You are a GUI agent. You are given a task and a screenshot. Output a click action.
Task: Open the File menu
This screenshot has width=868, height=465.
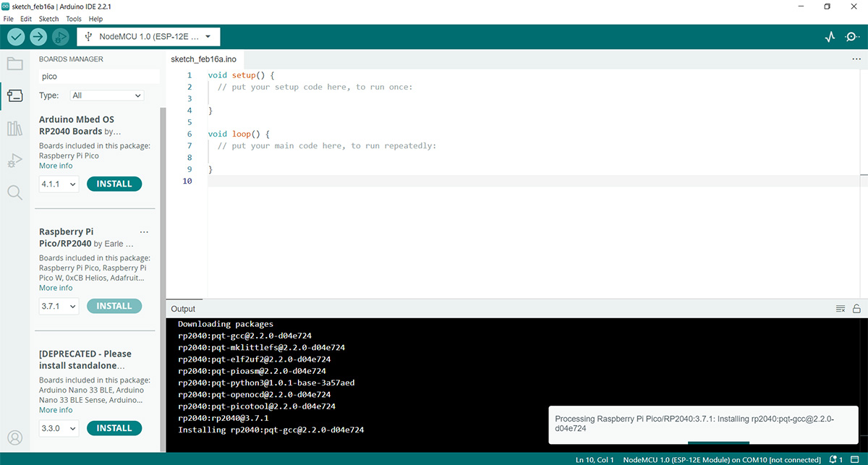click(9, 19)
